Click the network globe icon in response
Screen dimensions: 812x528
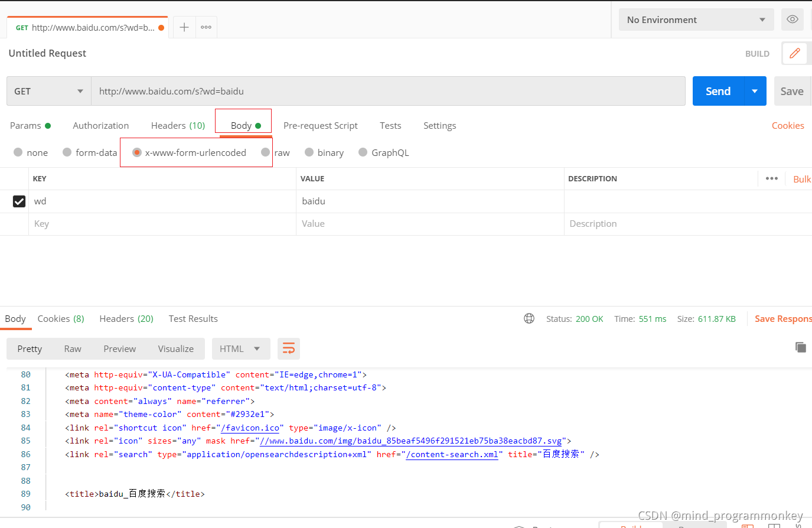[x=529, y=318]
